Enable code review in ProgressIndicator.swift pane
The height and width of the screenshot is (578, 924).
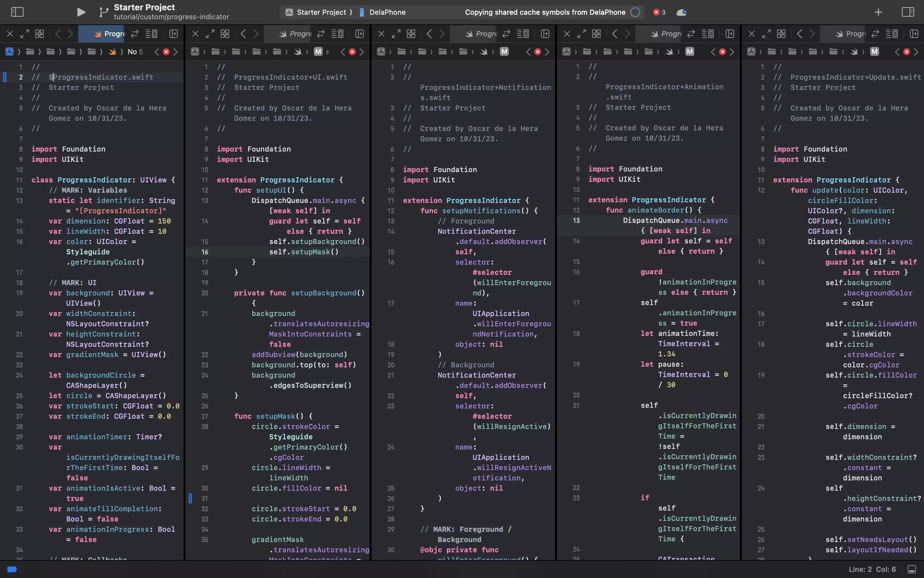tap(134, 34)
